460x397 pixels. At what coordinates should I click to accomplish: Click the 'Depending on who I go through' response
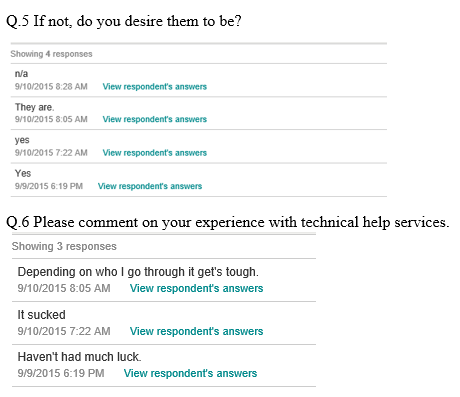tap(138, 272)
